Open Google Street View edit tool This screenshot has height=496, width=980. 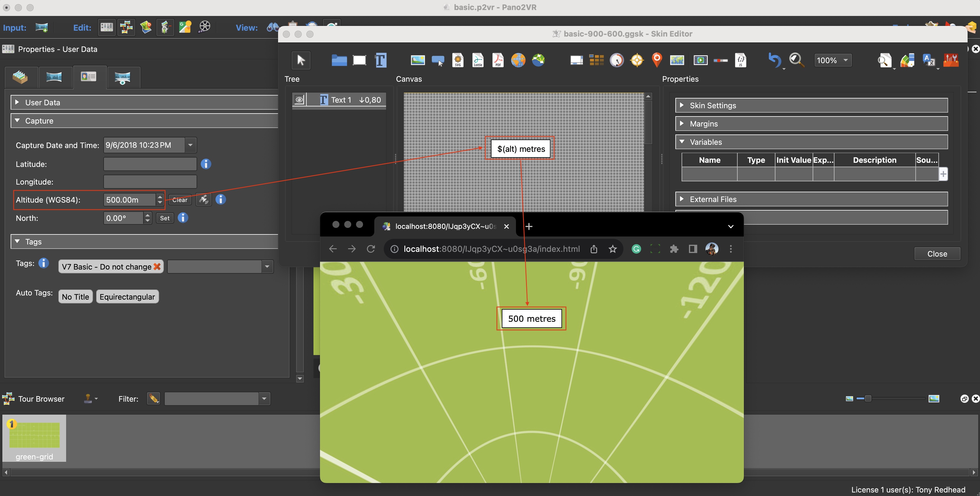click(185, 27)
